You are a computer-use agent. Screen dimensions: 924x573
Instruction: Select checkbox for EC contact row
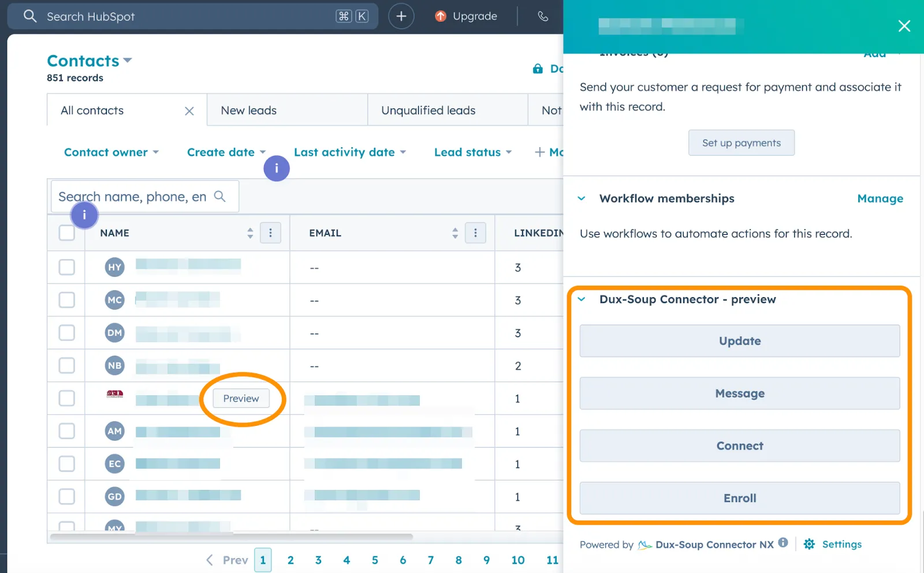[67, 464]
